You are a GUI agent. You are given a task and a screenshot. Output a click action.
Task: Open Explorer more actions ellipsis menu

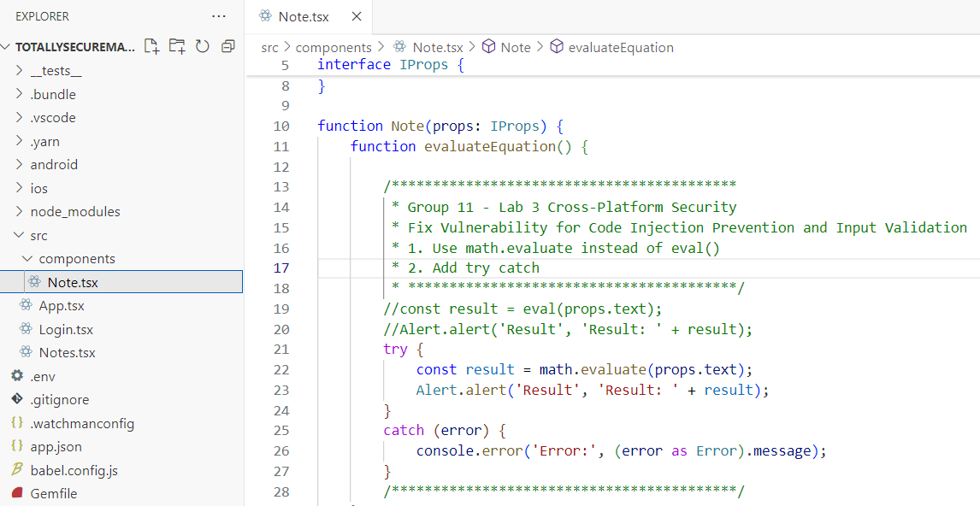(x=219, y=16)
